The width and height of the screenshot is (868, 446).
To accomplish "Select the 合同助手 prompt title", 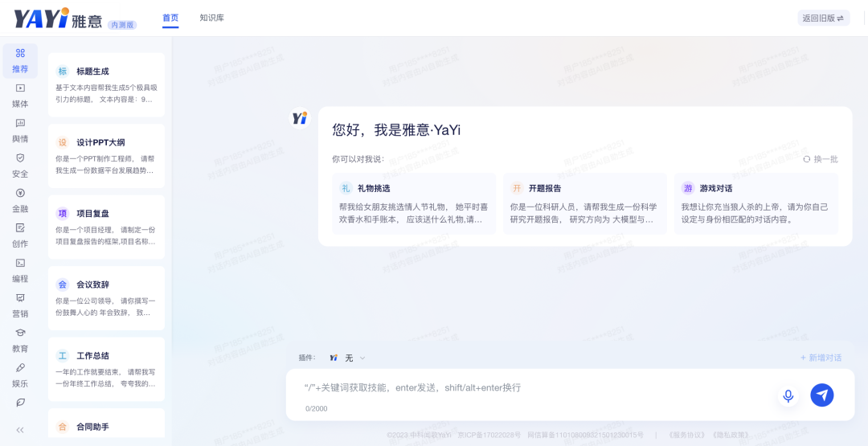I will [93, 427].
